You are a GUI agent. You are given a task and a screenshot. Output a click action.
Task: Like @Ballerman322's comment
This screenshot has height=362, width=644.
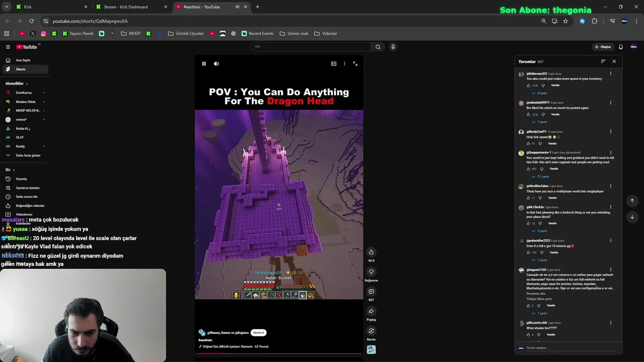528,85
